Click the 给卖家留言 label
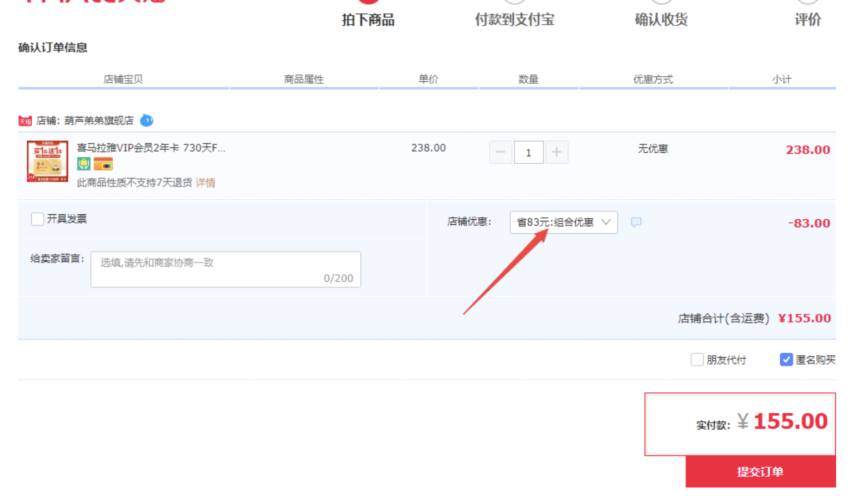 point(58,258)
